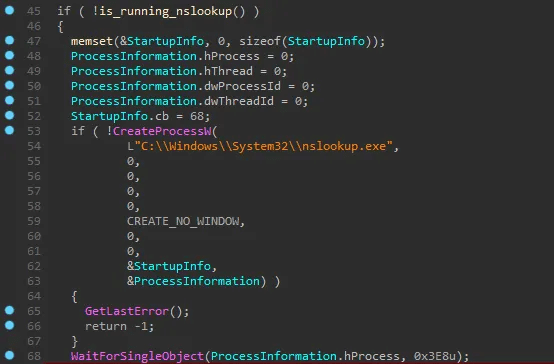Screen dimensions: 554x364
Task: Toggle breakpoint dot on line 66
Action: pos(10,325)
